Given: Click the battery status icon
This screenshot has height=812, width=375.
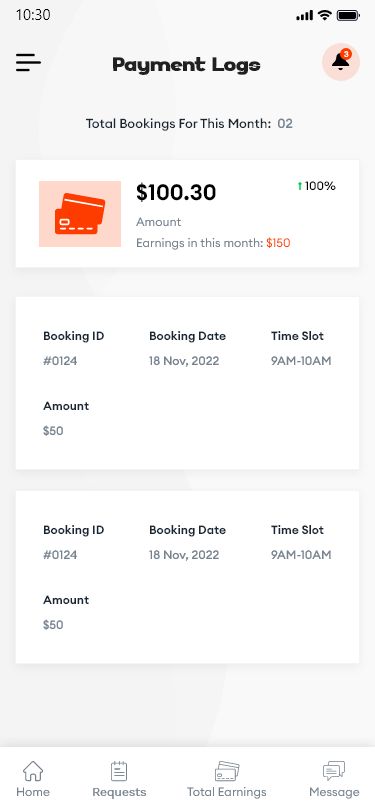Looking at the screenshot, I should pyautogui.click(x=348, y=16).
